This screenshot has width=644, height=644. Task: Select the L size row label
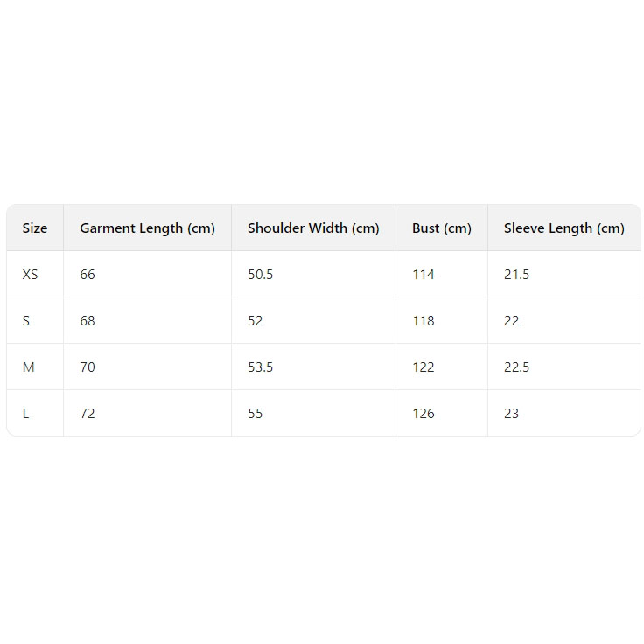tap(26, 414)
